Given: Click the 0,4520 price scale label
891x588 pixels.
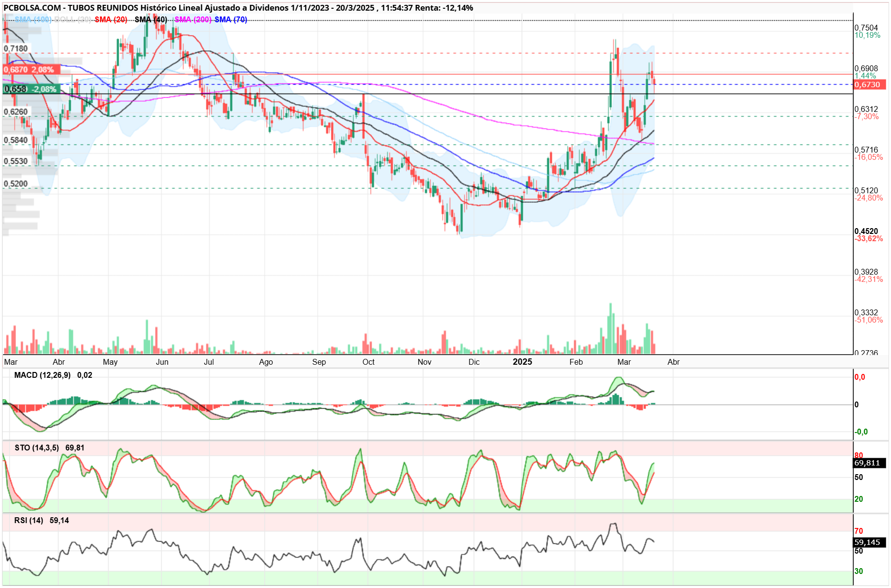Looking at the screenshot, I should [x=866, y=231].
